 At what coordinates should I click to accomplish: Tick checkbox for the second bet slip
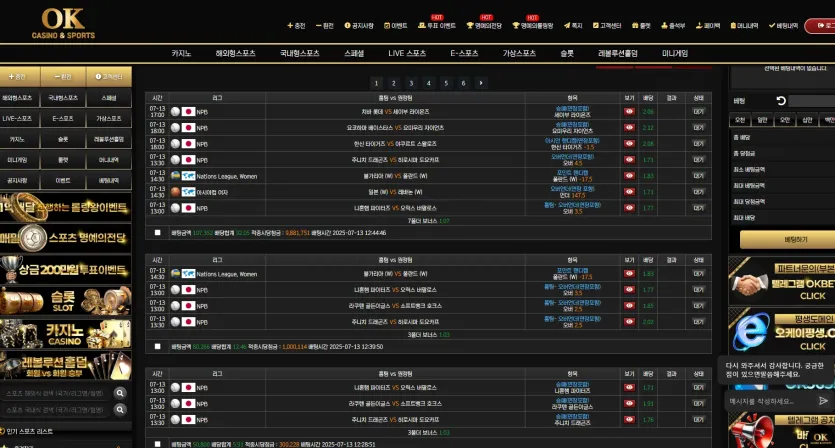tap(157, 347)
